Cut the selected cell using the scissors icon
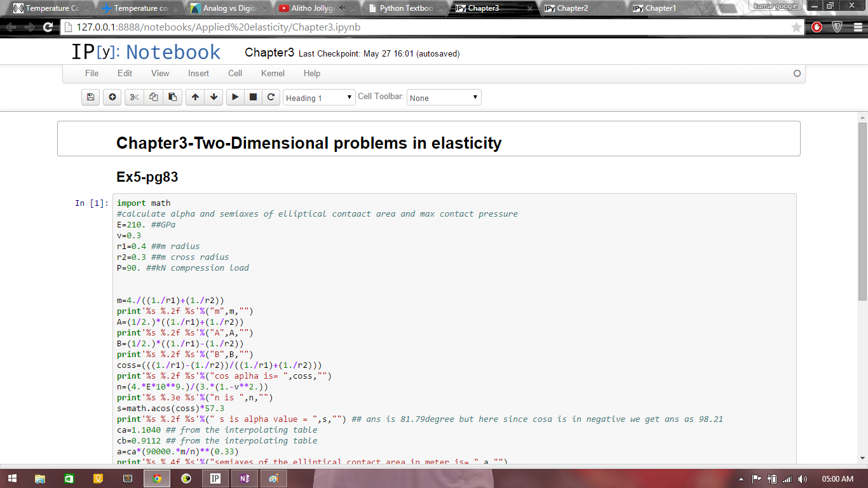This screenshot has width=868, height=488. point(134,97)
